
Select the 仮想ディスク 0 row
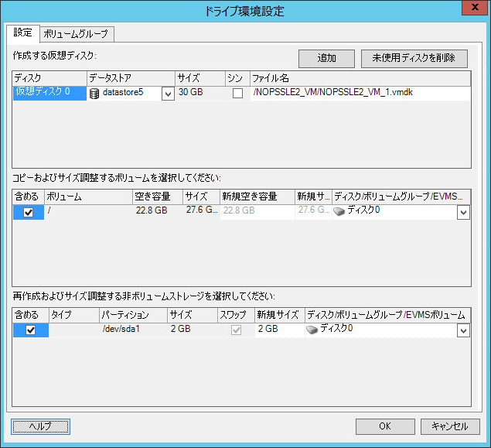49,93
